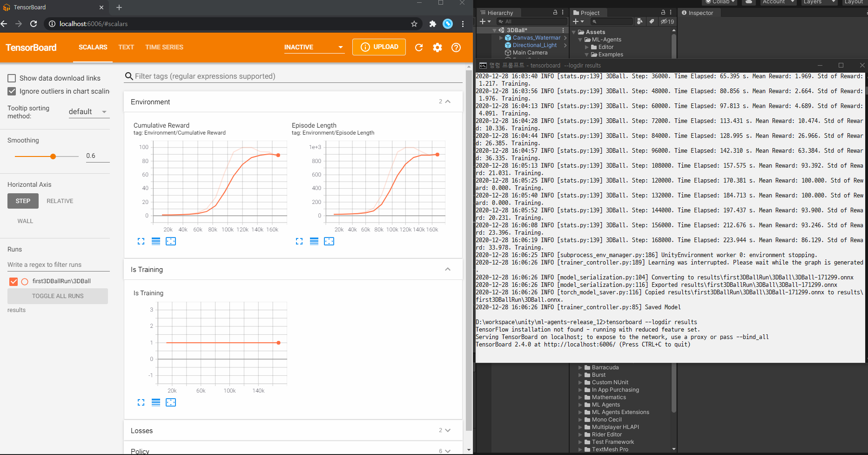Bookmark this page with the star icon
This screenshot has width=868, height=455.
pos(414,24)
